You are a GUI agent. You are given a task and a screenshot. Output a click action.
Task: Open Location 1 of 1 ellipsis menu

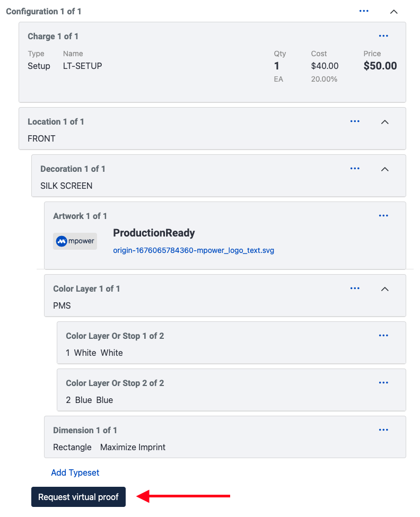[x=355, y=121]
